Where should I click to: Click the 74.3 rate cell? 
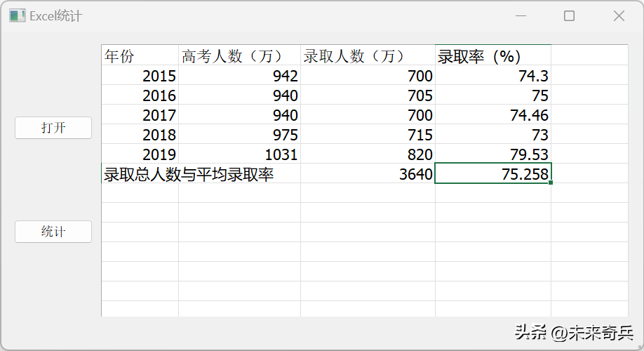point(493,75)
